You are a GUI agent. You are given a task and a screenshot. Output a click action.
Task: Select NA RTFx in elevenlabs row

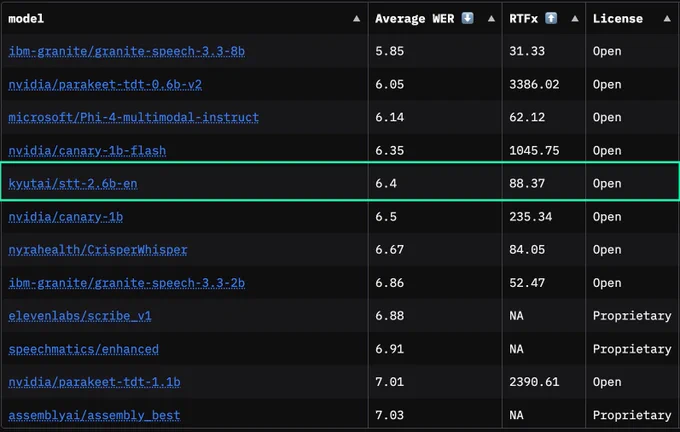coord(516,316)
